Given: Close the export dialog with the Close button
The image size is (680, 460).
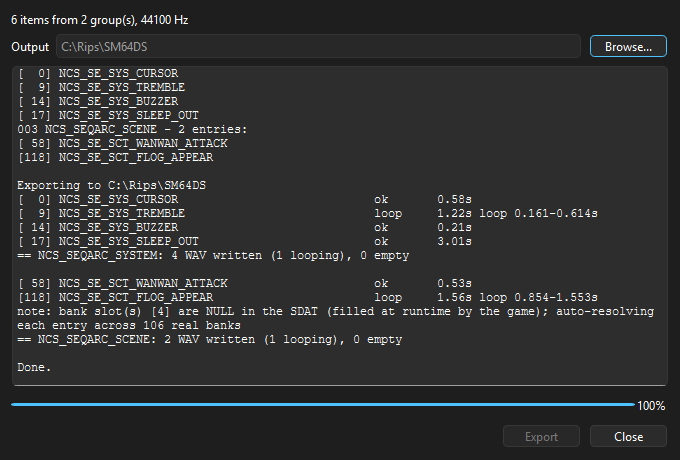Looking at the screenshot, I should tap(628, 436).
